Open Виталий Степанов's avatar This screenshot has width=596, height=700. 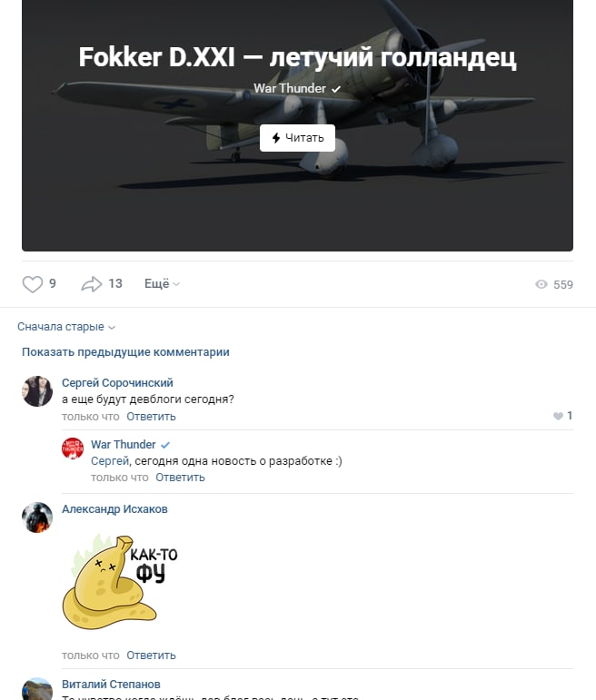point(37,689)
